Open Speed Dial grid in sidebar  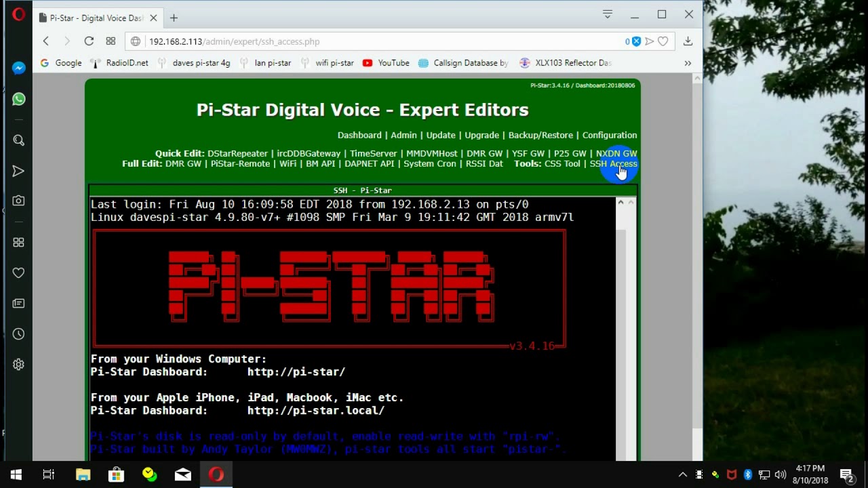point(18,242)
